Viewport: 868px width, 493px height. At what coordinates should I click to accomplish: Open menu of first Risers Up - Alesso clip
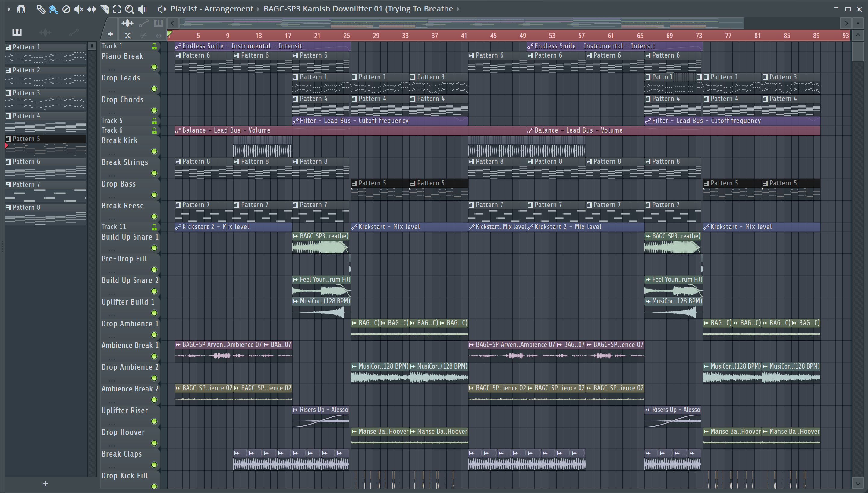pos(295,410)
